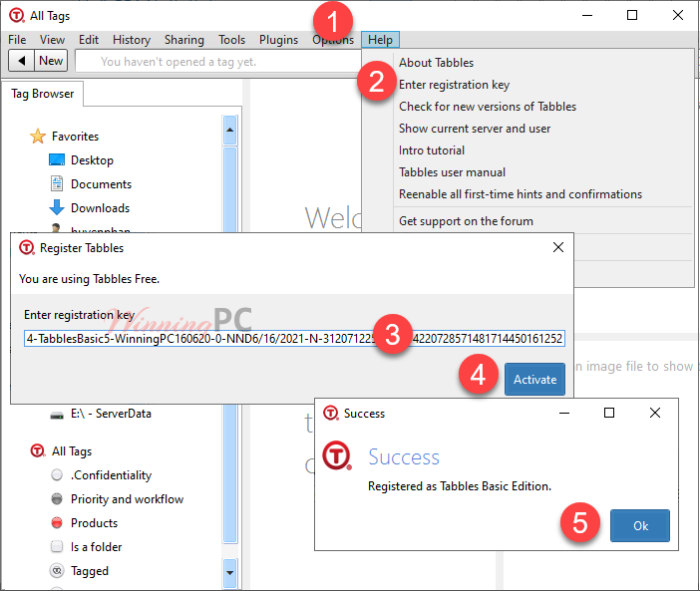Open the File menu
The height and width of the screenshot is (591, 700).
pos(17,40)
